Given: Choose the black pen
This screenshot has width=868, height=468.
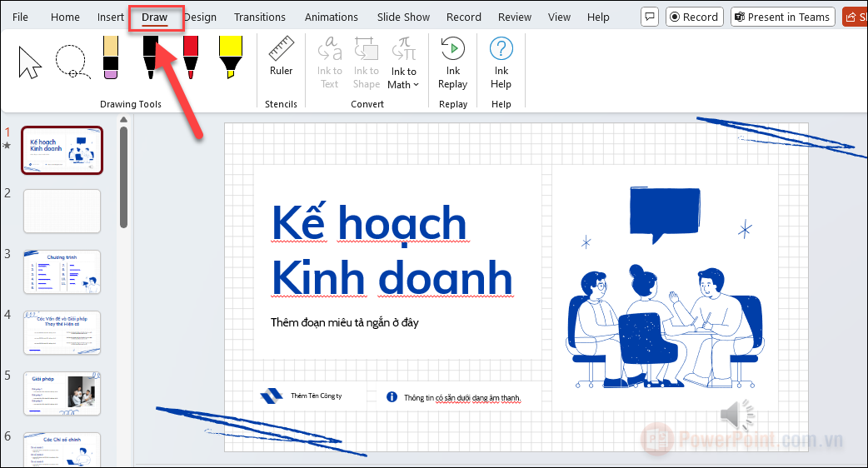Looking at the screenshot, I should pos(151,57).
